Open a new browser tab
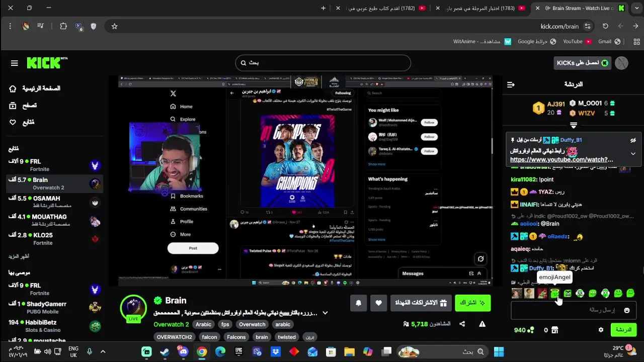 pos(323,8)
